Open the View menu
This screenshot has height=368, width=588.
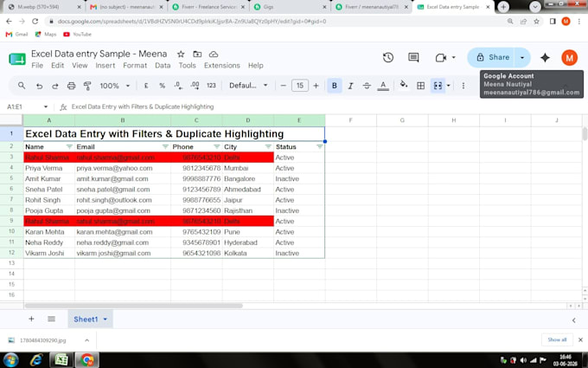click(x=80, y=65)
